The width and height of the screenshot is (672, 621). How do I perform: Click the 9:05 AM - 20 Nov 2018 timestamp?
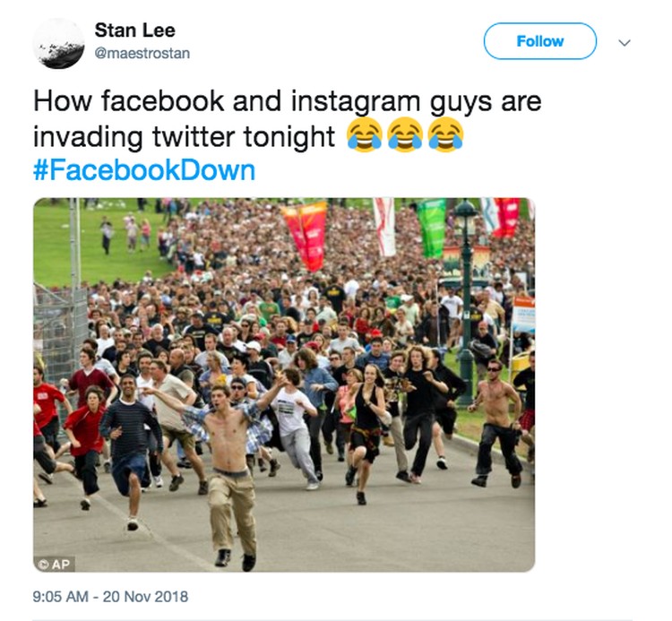[x=110, y=597]
